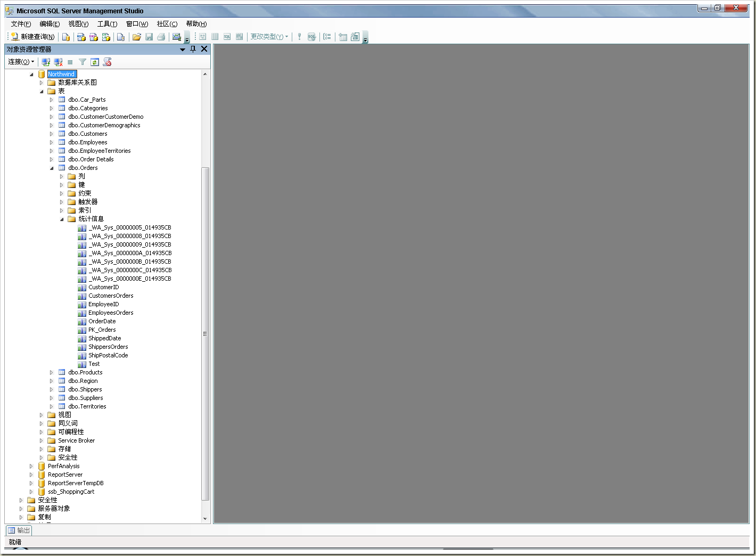The height and width of the screenshot is (556, 756).
Task: Expand the dbo.Products table
Action: (x=52, y=372)
